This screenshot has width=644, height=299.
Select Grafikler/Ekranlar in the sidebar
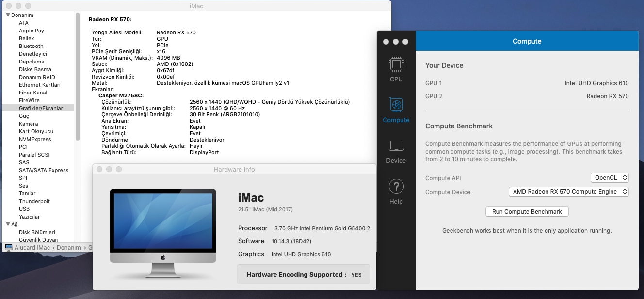click(41, 108)
